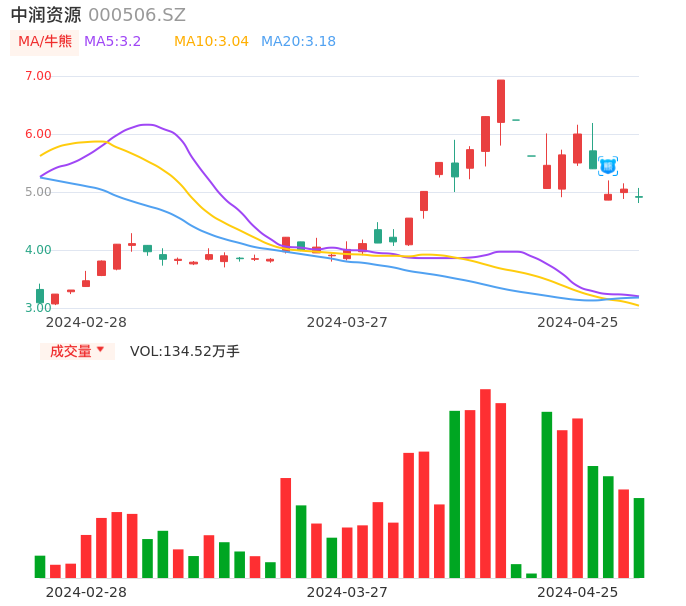This screenshot has height=606, width=686.
Task: Click the red triangle arrow beside 成交量
Action: [x=100, y=350]
